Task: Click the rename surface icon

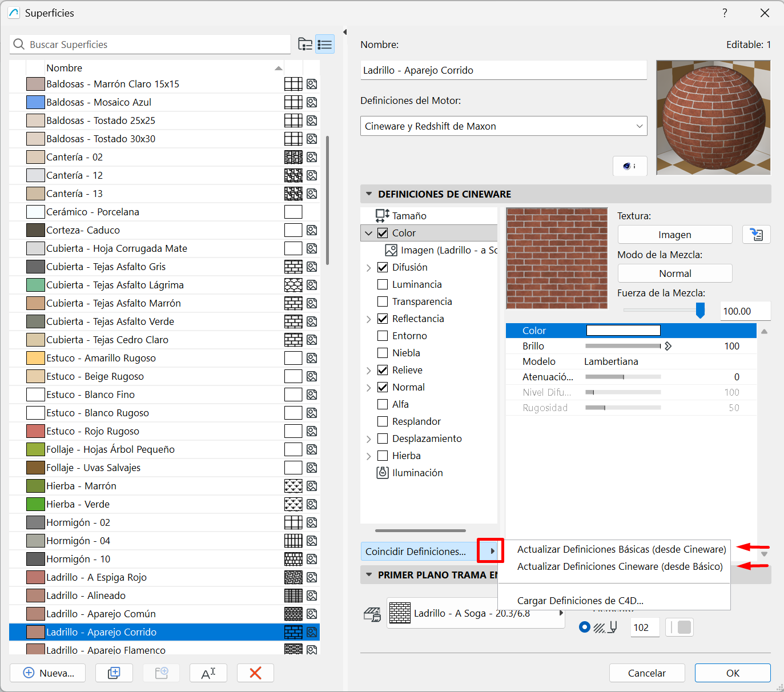Action: click(208, 673)
